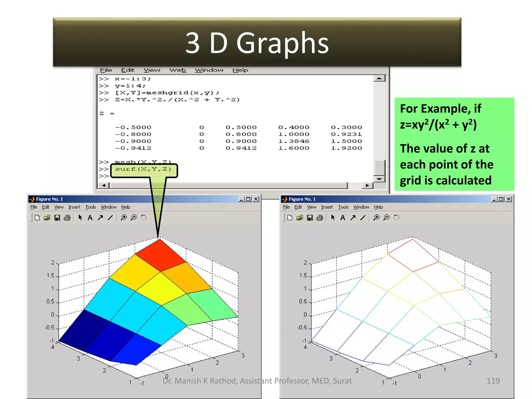The width and height of the screenshot is (532, 399).
Task: Open View menu in command window
Action: 152,70
